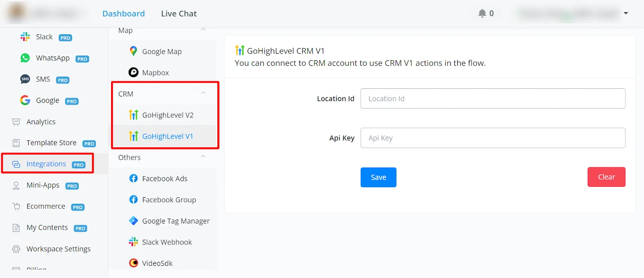This screenshot has width=644, height=278.
Task: Click the Google logo icon in sidebar
Action: pos(25,100)
